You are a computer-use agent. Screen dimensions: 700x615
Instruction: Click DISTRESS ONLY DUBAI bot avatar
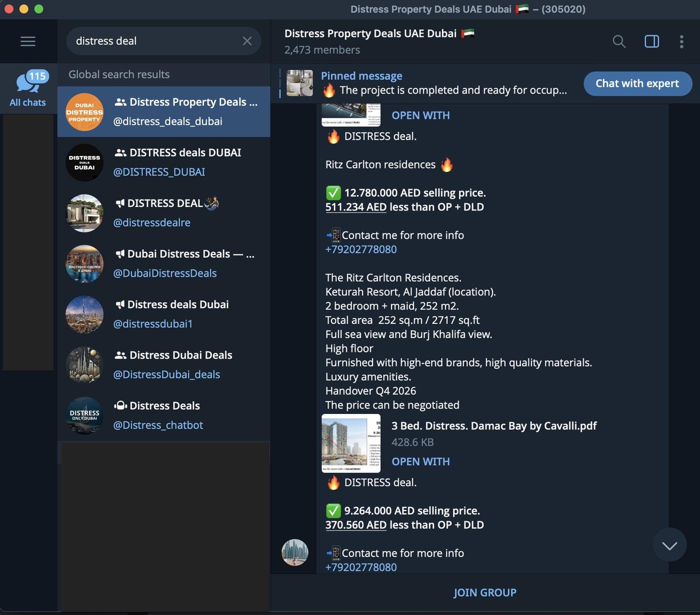tap(84, 415)
